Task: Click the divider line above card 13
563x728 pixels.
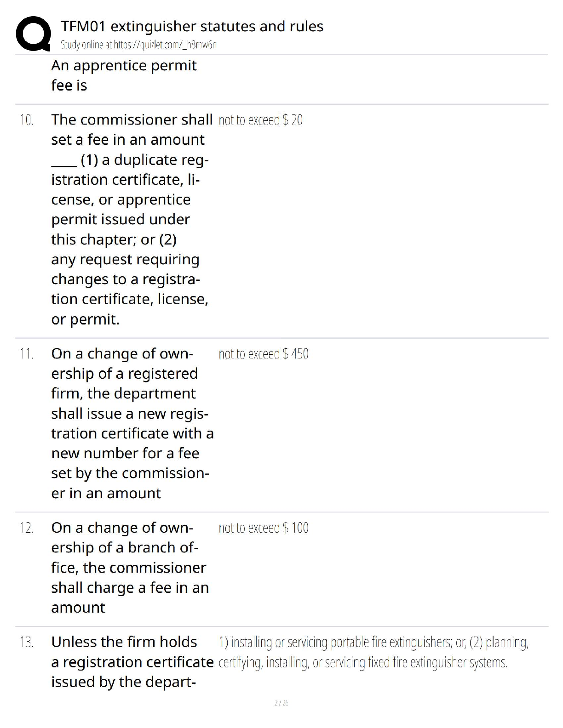Action: tap(281, 626)
